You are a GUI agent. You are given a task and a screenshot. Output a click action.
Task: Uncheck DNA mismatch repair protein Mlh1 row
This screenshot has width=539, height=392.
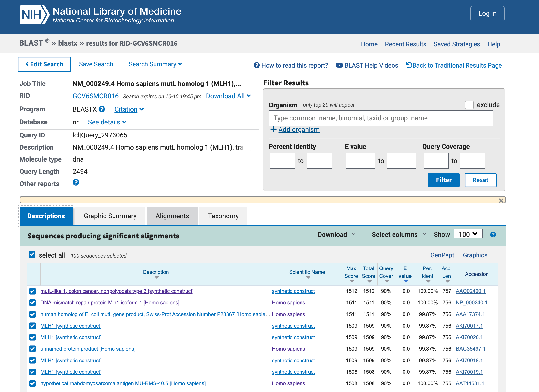click(x=32, y=303)
